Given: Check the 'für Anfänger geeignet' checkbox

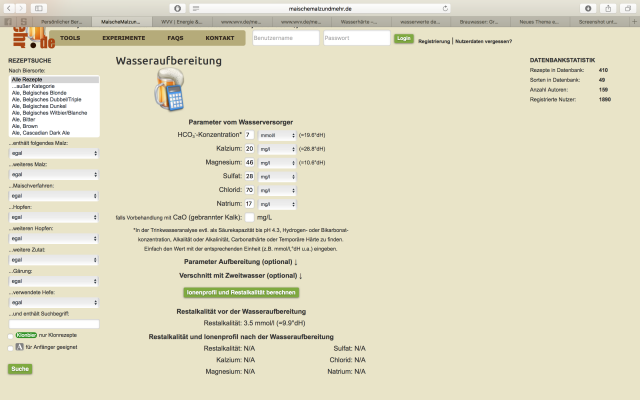Looking at the screenshot, I should (x=10, y=347).
